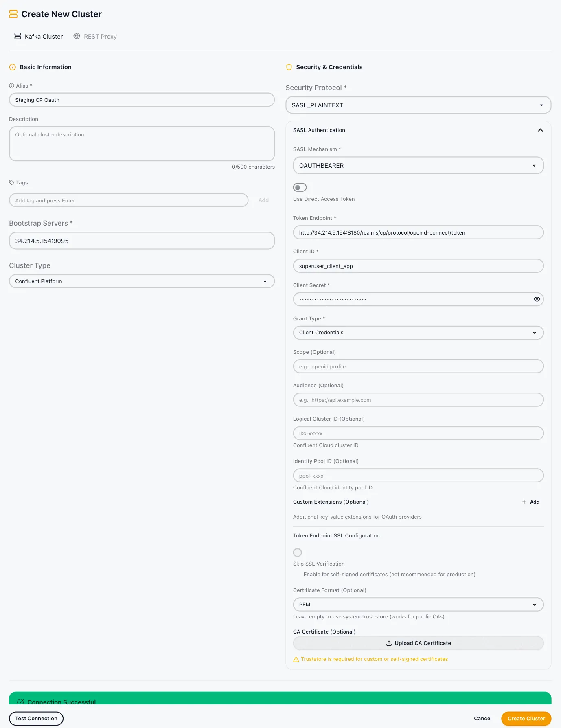Click the info icon next to Alias
Viewport: 561px width, 728px height.
11,86
